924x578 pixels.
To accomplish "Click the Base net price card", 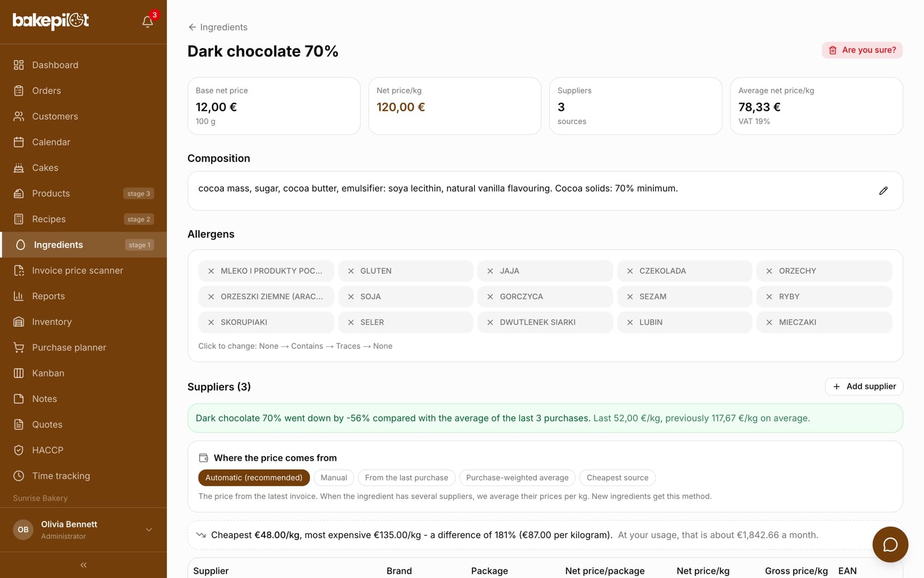I will click(274, 106).
